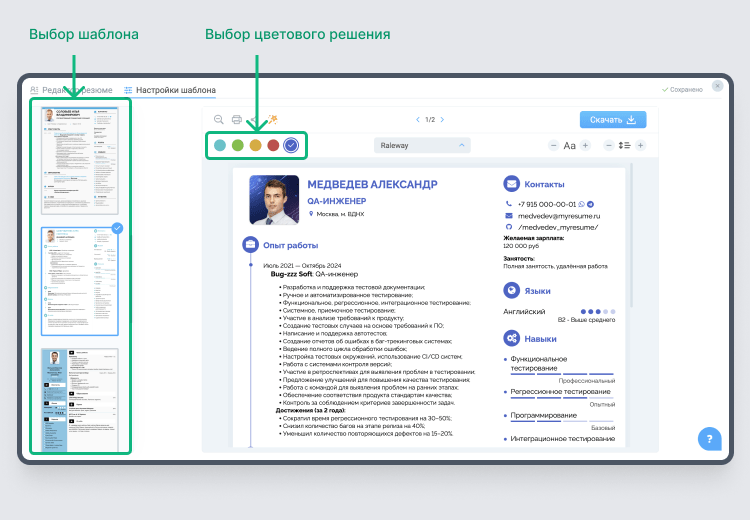Click the Aa font size icon
This screenshot has width=750, height=520.
point(569,145)
